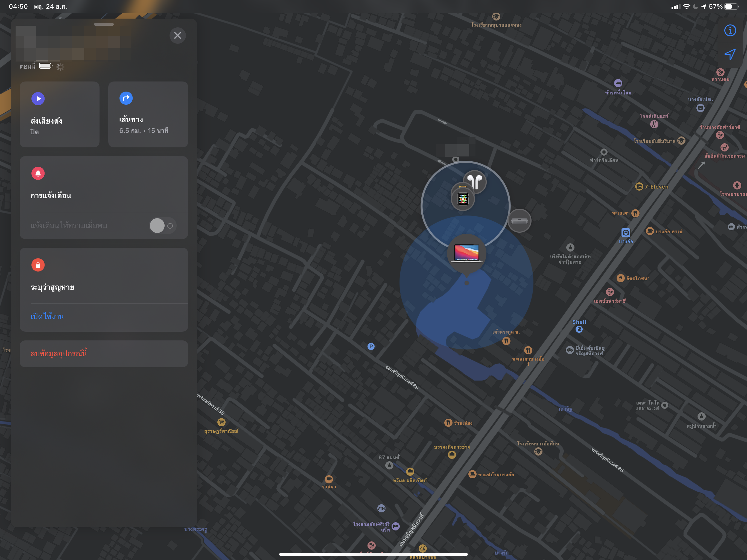Tap the Shell gas station map pin

tap(579, 329)
